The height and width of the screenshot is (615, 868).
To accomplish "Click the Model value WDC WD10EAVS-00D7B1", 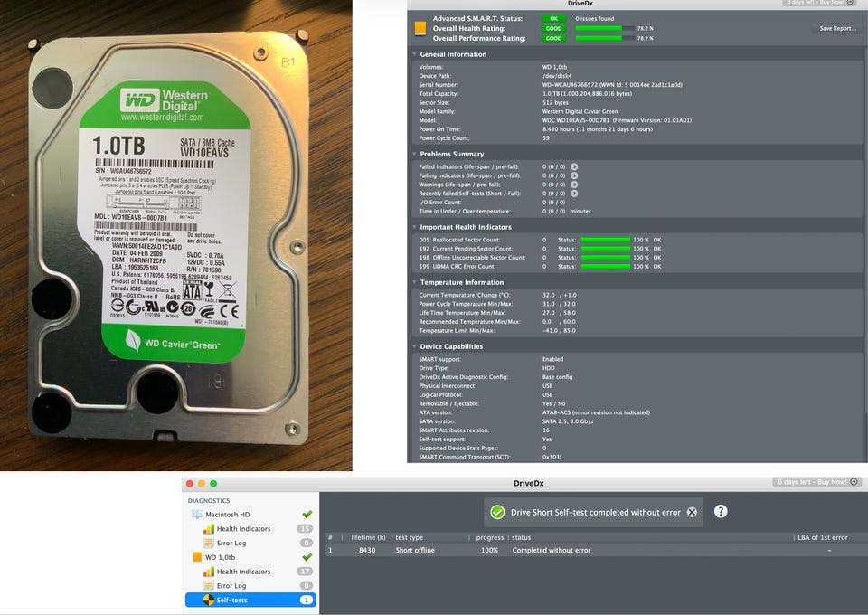I will click(x=576, y=120).
